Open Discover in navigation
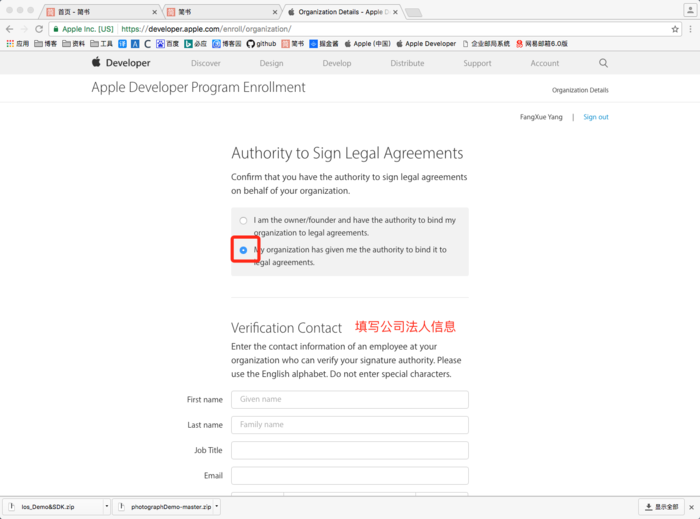This screenshot has width=700, height=519. (206, 63)
